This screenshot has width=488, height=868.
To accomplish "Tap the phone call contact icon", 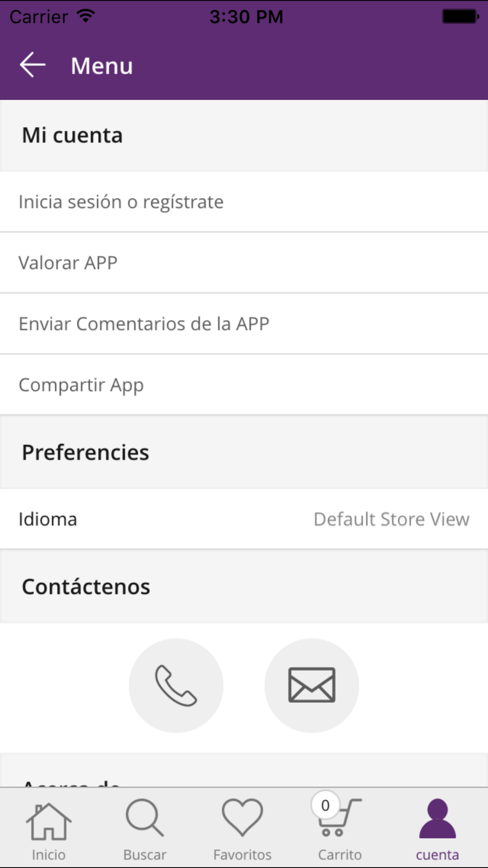I will pyautogui.click(x=176, y=685).
